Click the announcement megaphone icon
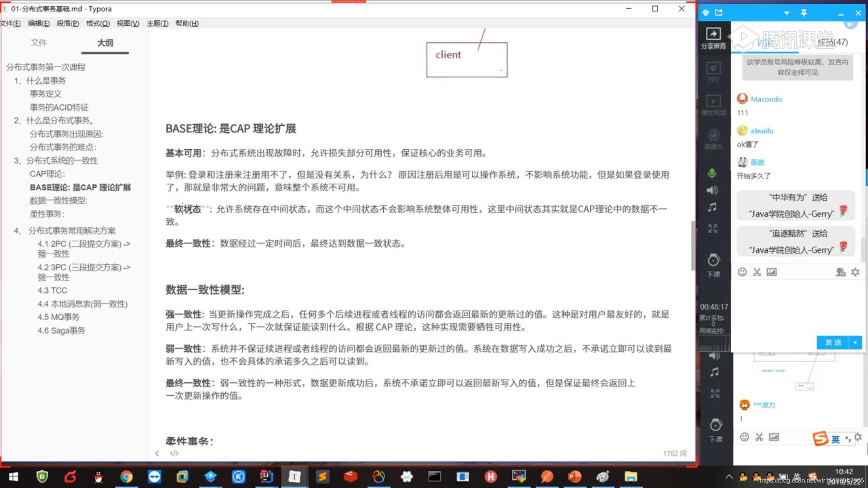The width and height of the screenshot is (868, 488). pos(850,24)
